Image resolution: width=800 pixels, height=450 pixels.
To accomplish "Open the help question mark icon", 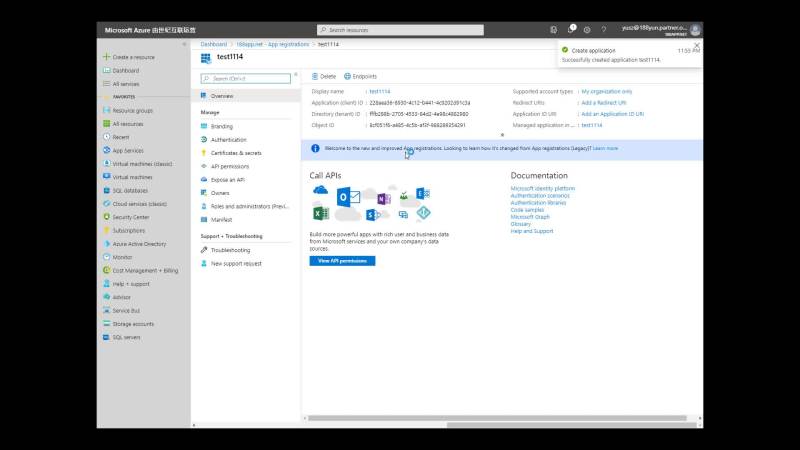I will (604, 30).
